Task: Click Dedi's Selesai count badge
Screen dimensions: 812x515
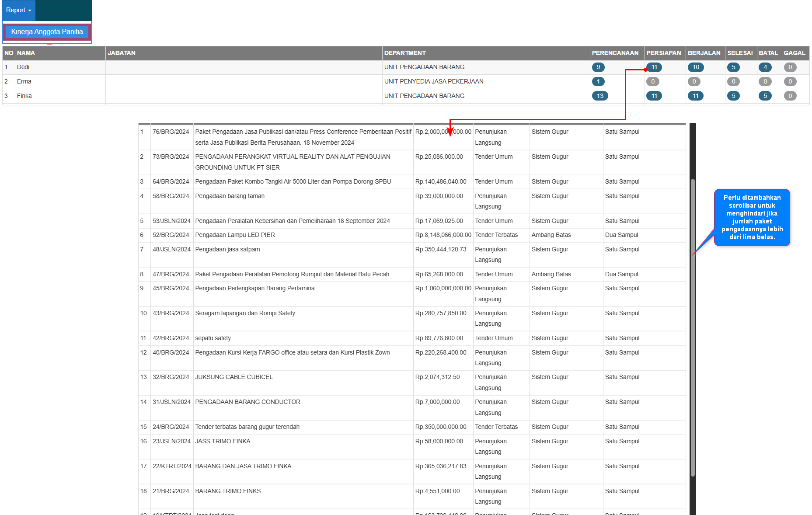Action: (733, 67)
